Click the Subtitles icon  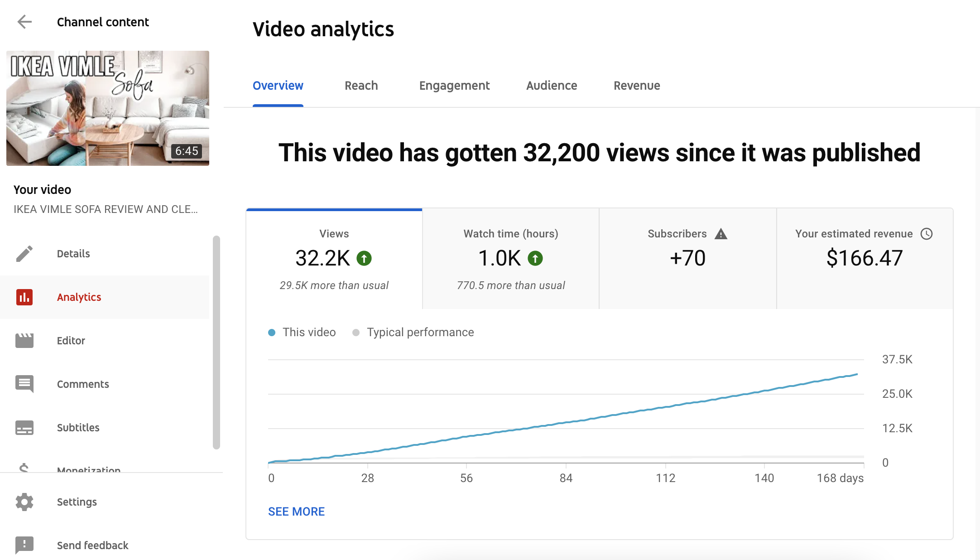24,428
